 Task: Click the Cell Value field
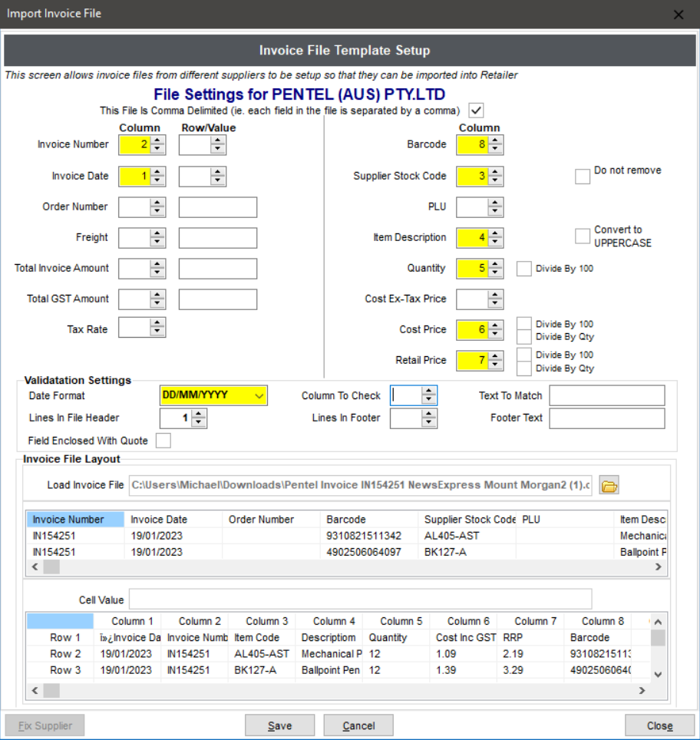click(360, 600)
